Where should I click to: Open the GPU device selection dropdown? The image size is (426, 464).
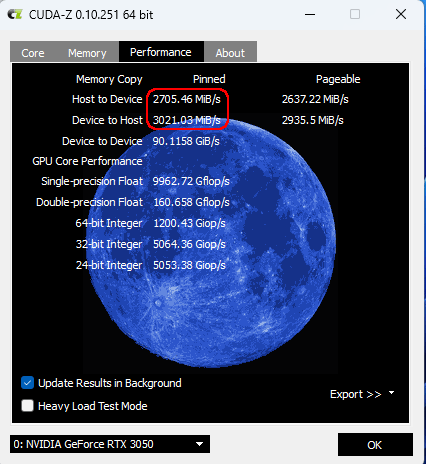coord(110,444)
